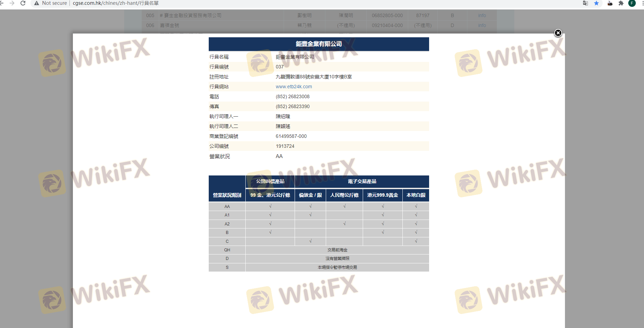Open the dark extension icon beside the bookmark star
The height and width of the screenshot is (328, 644).
(x=610, y=3)
